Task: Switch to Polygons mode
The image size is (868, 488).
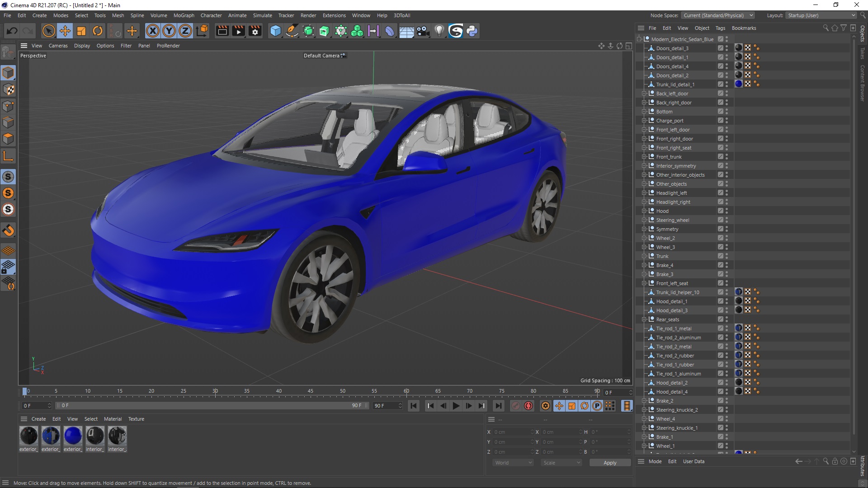Action: pyautogui.click(x=8, y=139)
